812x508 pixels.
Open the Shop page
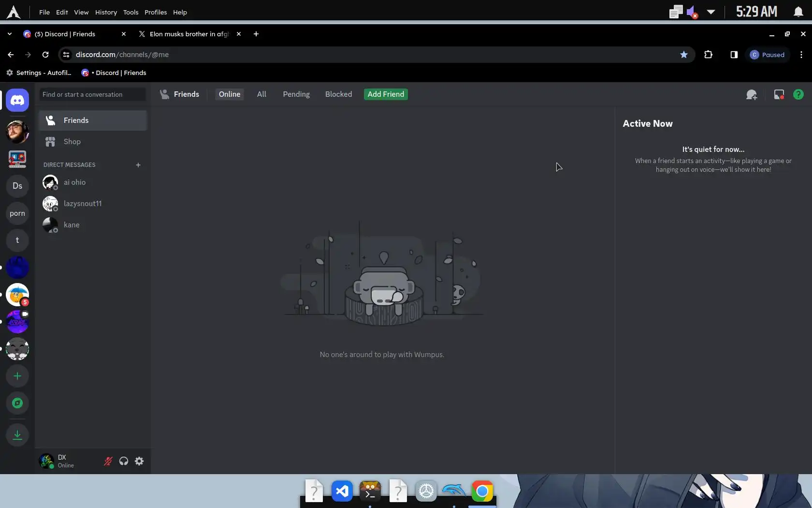[93, 142]
